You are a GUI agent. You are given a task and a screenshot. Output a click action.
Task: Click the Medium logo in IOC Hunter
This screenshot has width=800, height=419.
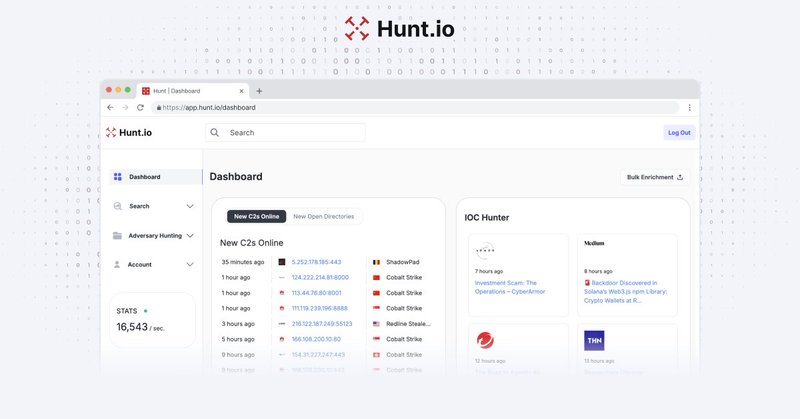click(594, 243)
